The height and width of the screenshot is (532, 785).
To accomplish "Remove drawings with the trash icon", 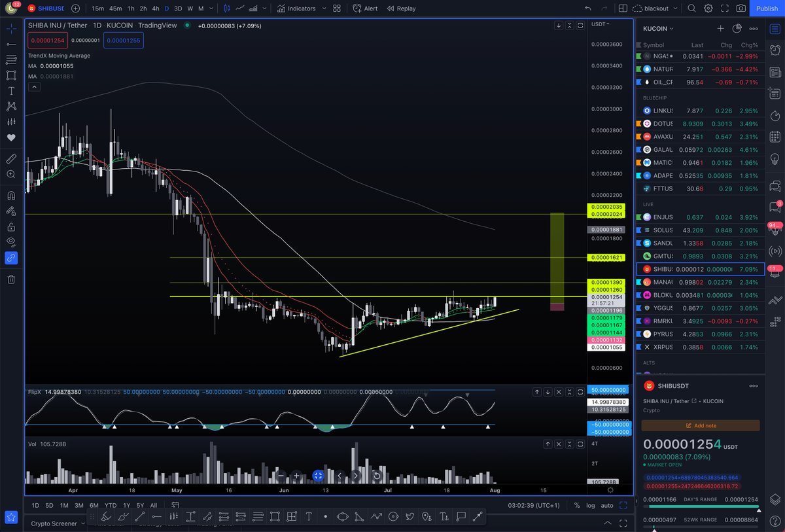I will tap(11, 279).
